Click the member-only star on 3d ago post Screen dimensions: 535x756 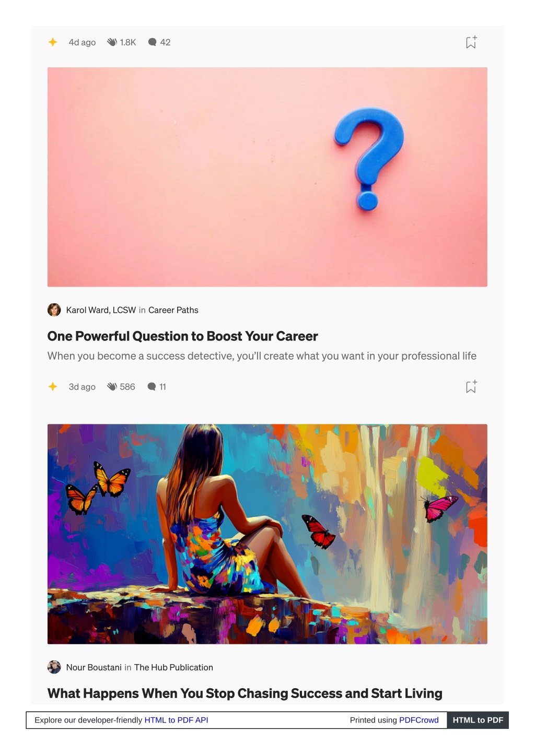tap(53, 387)
